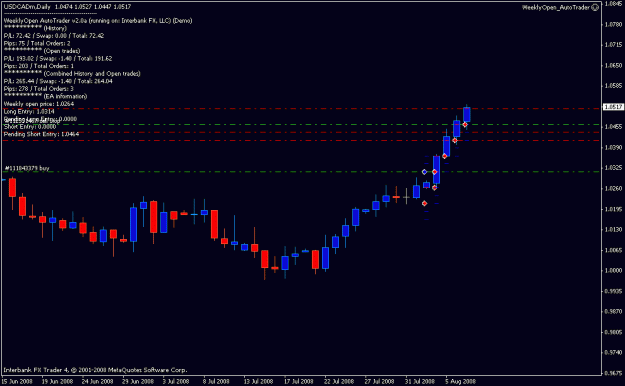Screen dimensions: 625x386
Task: Click the 0.9870 price scale label
Action: (614, 311)
